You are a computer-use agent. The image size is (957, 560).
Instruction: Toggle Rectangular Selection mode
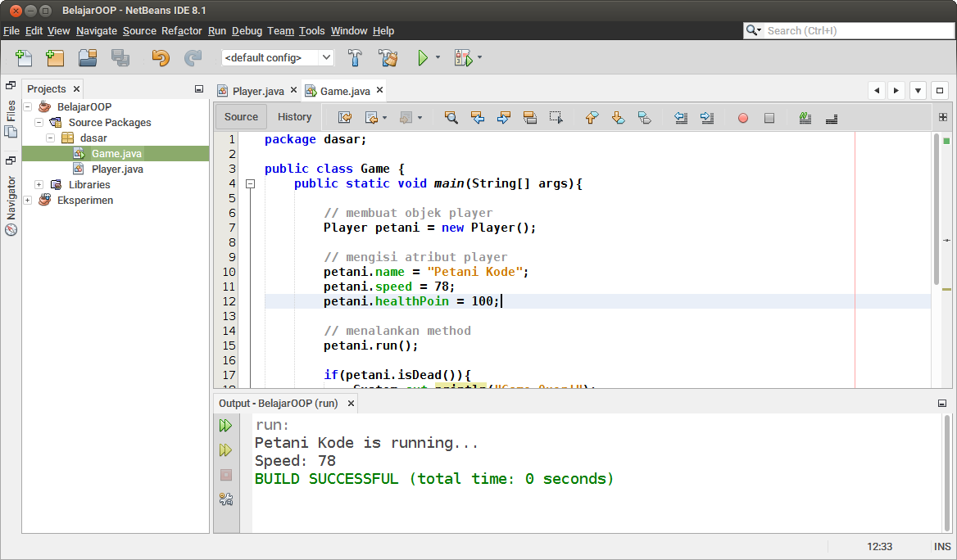point(556,117)
